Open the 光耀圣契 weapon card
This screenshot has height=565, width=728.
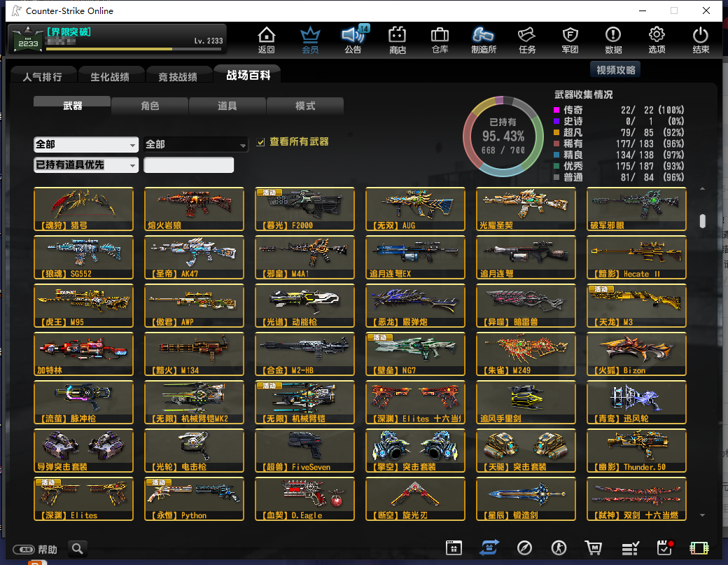tap(526, 209)
